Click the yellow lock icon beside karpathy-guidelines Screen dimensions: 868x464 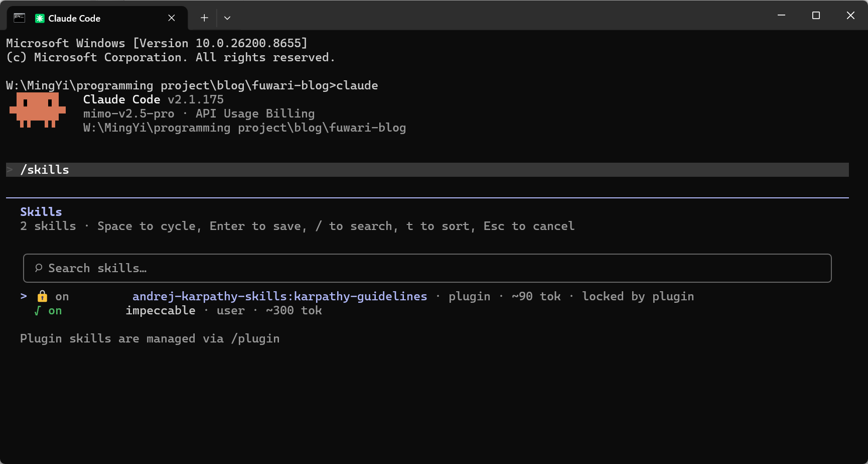coord(42,296)
